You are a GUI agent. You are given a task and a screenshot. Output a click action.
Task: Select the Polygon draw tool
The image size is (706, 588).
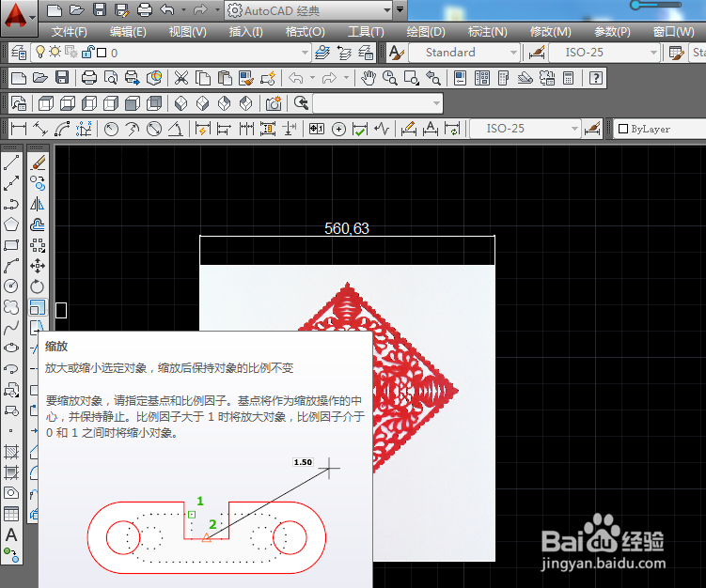(11, 224)
